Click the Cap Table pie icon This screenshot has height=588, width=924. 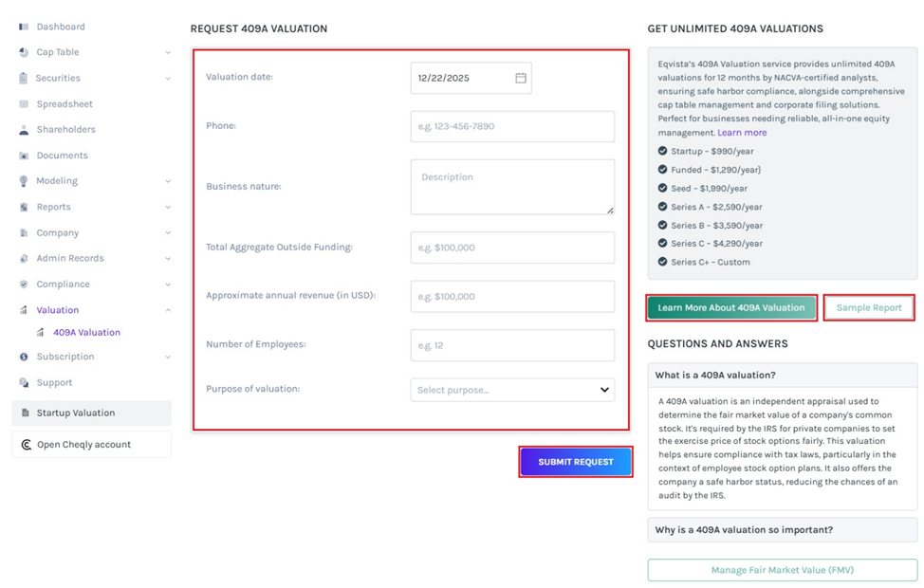[24, 52]
